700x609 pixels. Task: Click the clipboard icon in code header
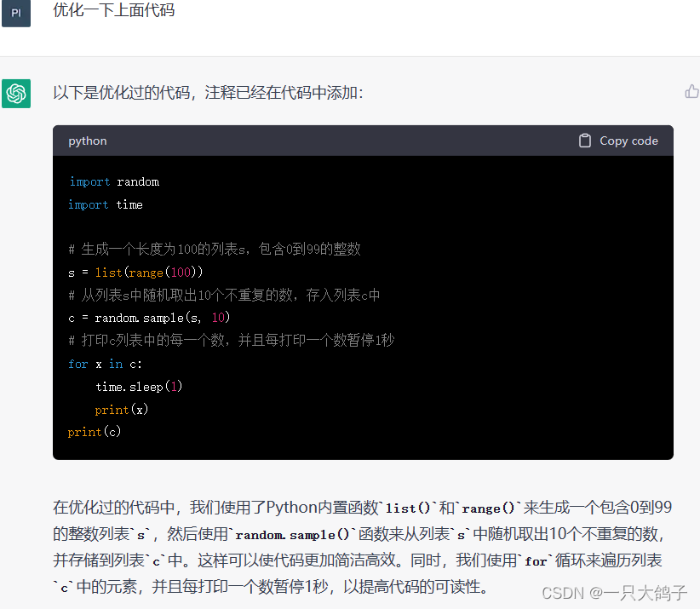[x=585, y=141]
